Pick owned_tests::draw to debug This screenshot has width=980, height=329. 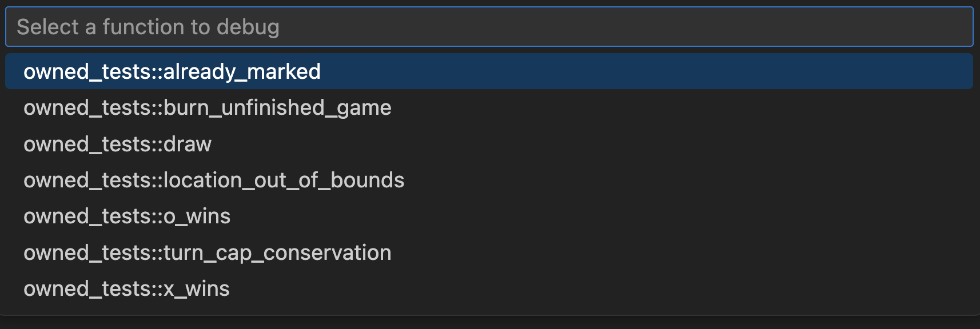[117, 144]
